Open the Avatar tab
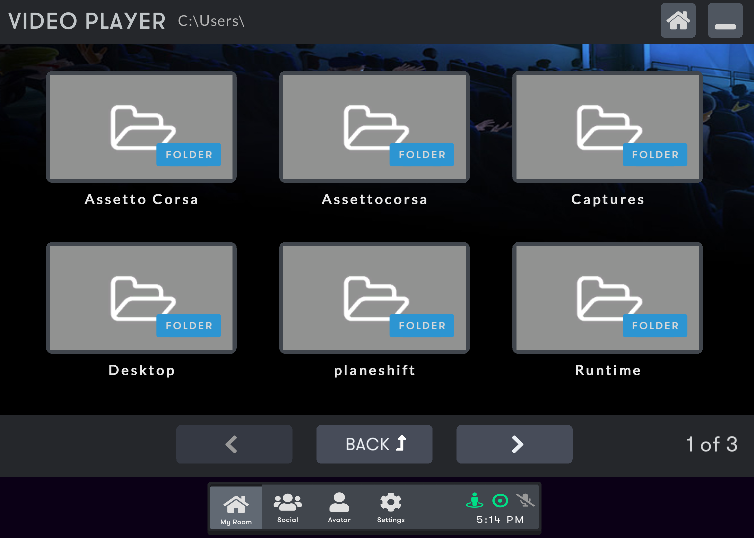The width and height of the screenshot is (754, 538). pos(339,508)
